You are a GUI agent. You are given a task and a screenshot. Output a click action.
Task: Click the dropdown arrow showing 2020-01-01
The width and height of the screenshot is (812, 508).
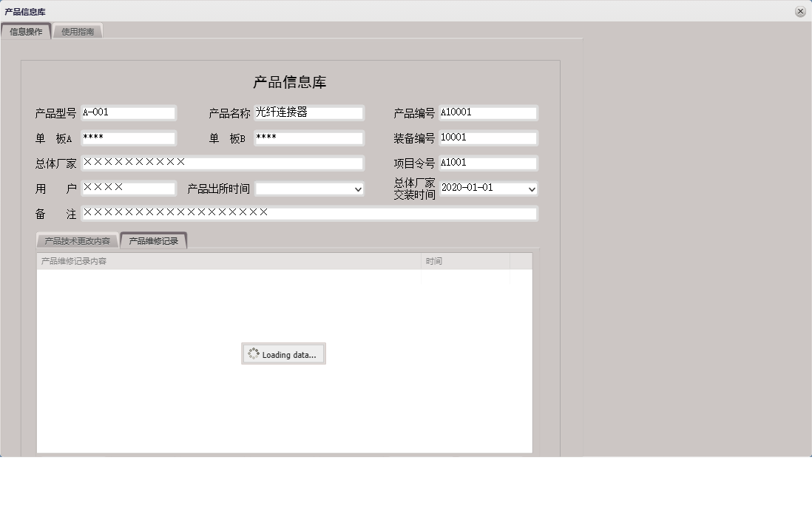point(530,189)
